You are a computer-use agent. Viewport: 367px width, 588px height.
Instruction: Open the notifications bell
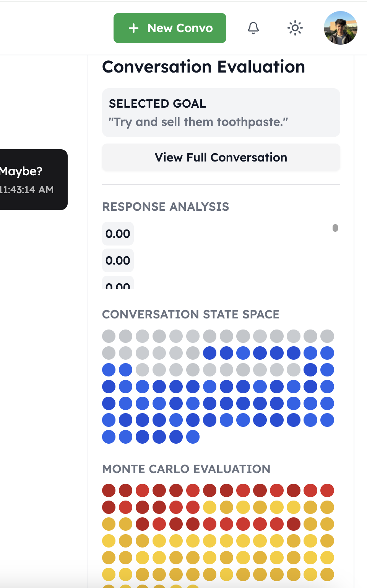(x=253, y=28)
